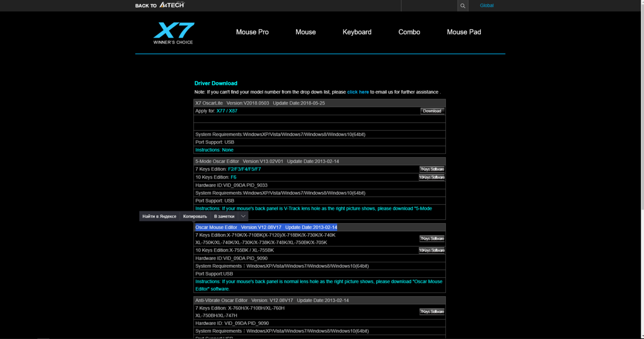Click '7 Keys Edition: X-760H/X-710BH/XL-760H' text
The width and height of the screenshot is (644, 339).
pos(240,308)
